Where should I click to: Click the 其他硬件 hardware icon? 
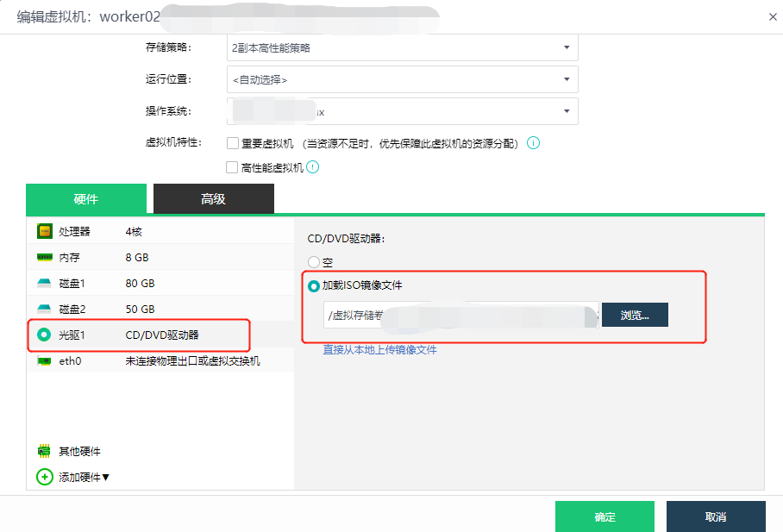(45, 451)
